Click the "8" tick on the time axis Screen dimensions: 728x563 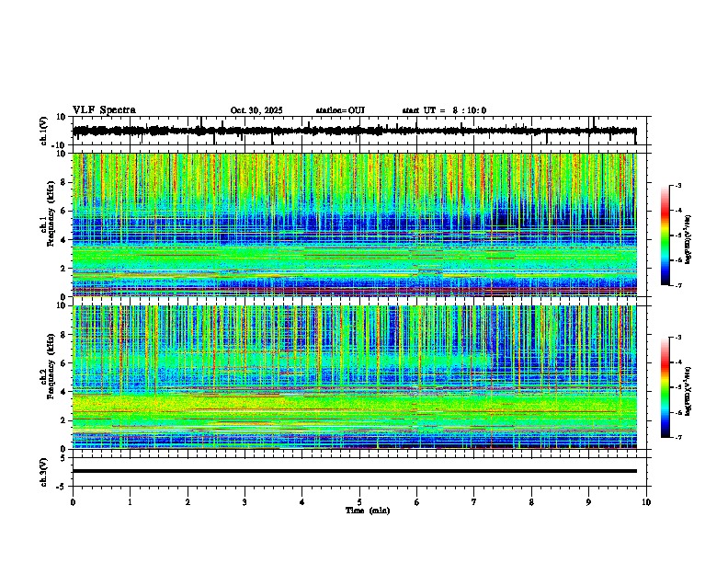coord(531,502)
